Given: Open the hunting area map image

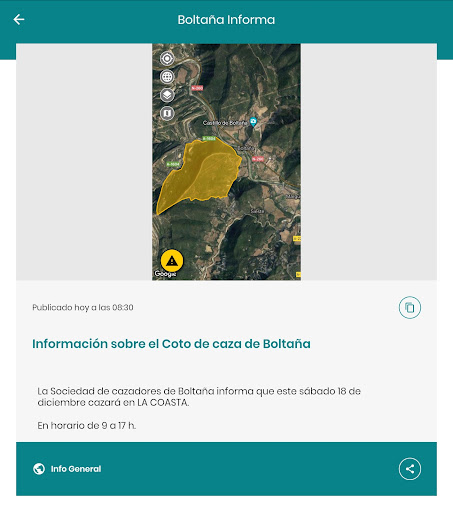Looking at the screenshot, I should tap(226, 162).
